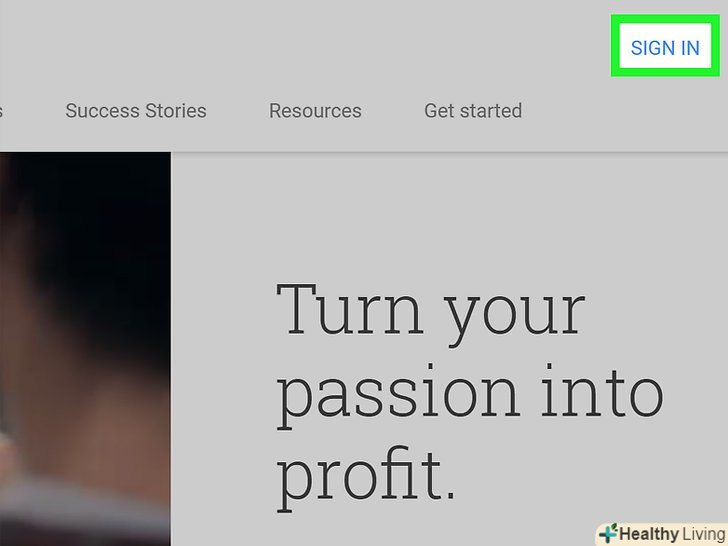This screenshot has width=728, height=546.
Task: Click blank nav bar space right of Get started
Action: pyautogui.click(x=620, y=110)
